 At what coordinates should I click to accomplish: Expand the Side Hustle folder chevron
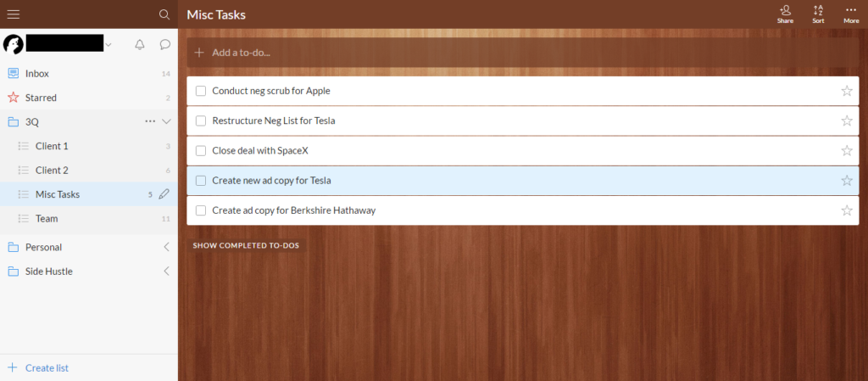[x=167, y=272]
